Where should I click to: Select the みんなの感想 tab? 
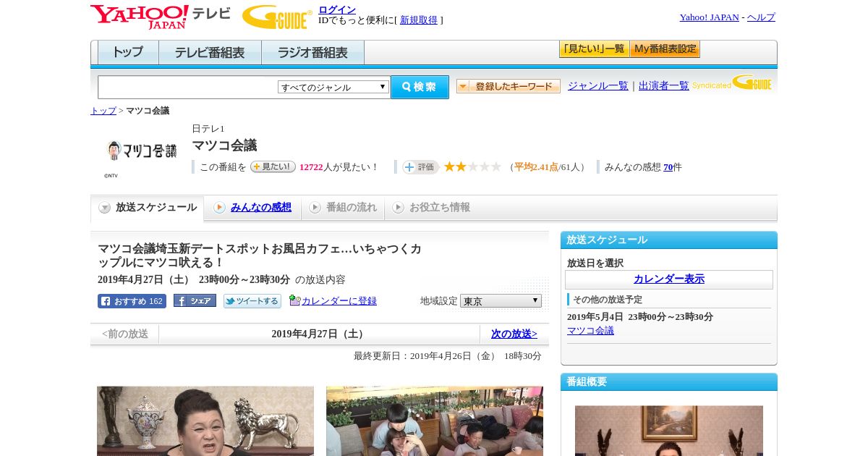pos(252,208)
